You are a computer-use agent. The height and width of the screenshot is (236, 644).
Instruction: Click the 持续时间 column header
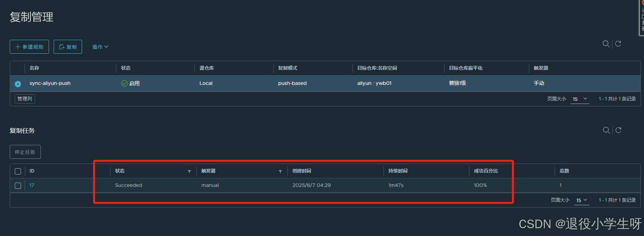coord(398,171)
